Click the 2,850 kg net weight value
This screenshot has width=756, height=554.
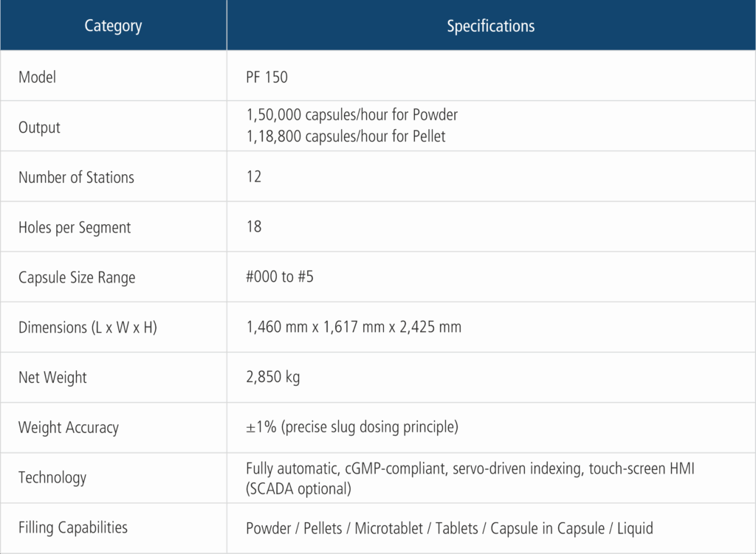(273, 377)
